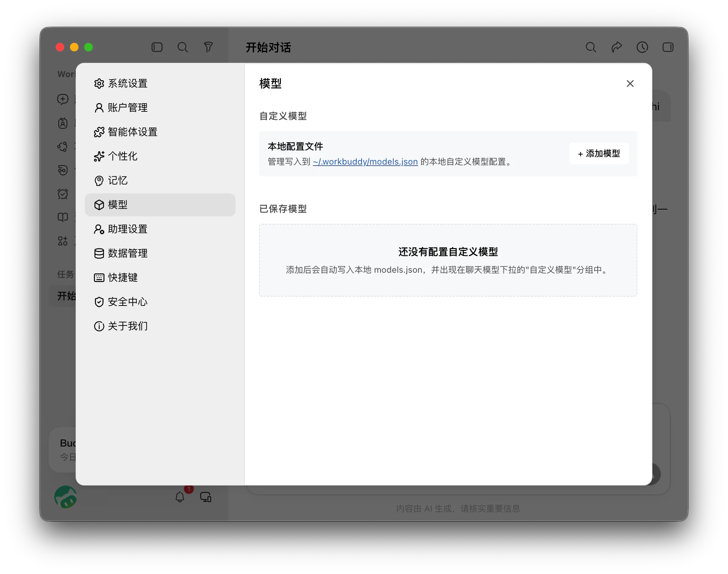This screenshot has height=574, width=728.
Task: Click the 还没有配置自定义模型 empty state text
Action: pos(448,252)
